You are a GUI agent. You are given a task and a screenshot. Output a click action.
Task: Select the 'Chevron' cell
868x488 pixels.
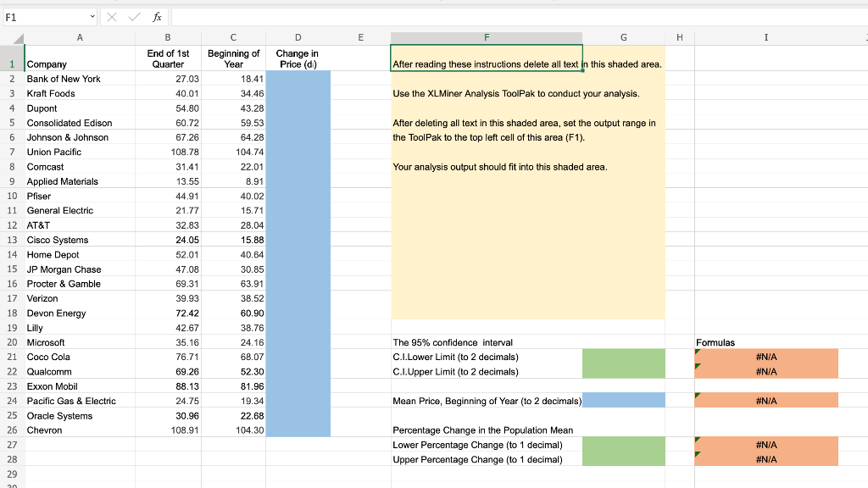(x=80, y=430)
